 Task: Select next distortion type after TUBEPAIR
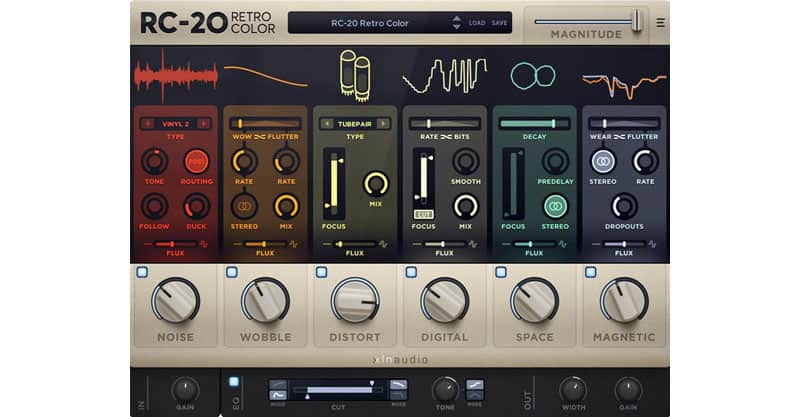(383, 124)
